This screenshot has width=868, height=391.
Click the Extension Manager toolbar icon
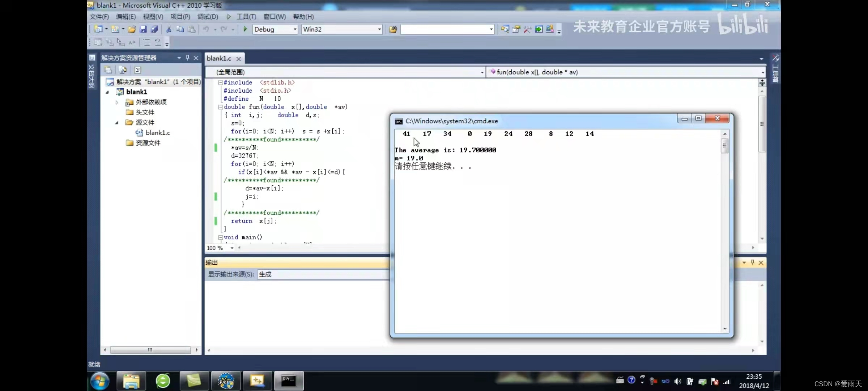[550, 29]
